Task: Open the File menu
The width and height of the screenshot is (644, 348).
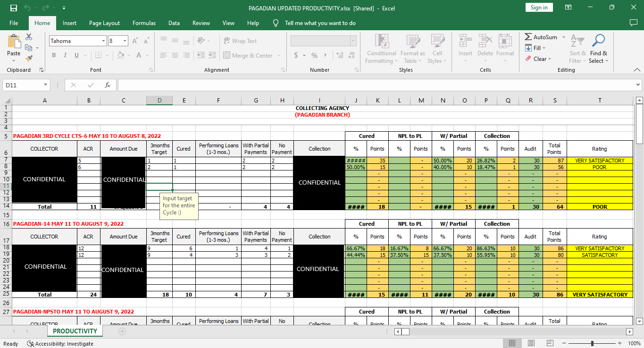Action: tap(14, 23)
